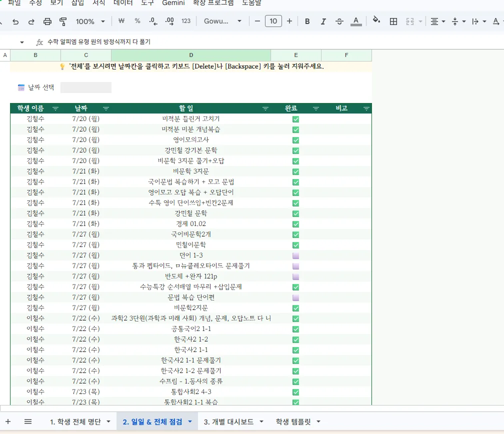Undo the last action
The image size is (504, 434).
coord(15,21)
